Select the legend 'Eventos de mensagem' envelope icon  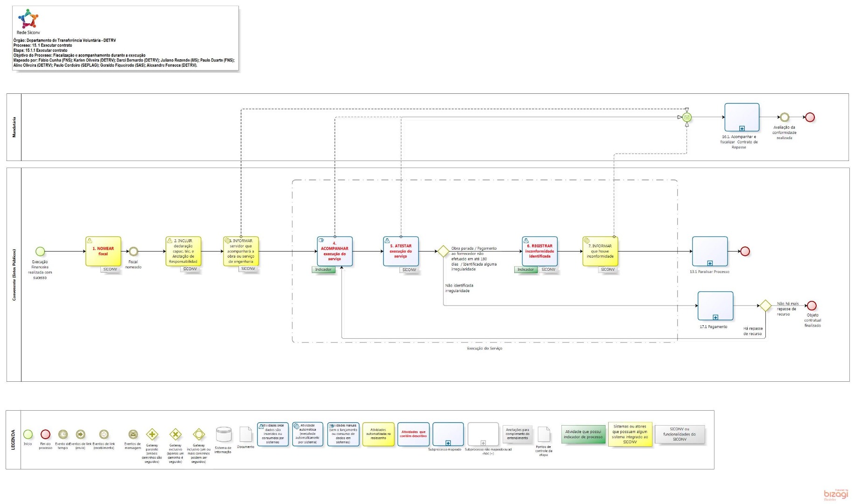(x=133, y=434)
